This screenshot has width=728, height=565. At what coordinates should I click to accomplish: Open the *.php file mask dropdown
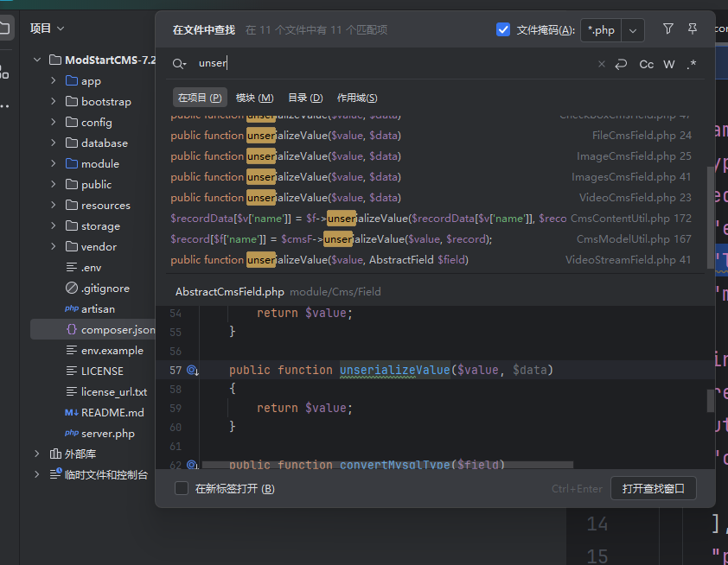pos(633,30)
